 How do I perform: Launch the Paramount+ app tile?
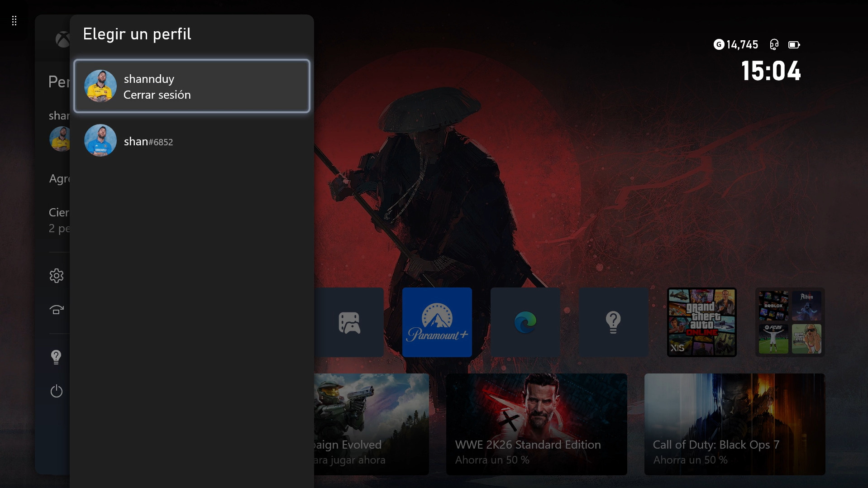tap(437, 322)
